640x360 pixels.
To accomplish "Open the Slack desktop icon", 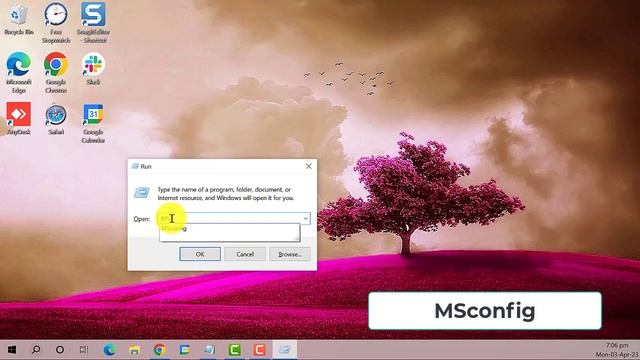I will 93,69.
